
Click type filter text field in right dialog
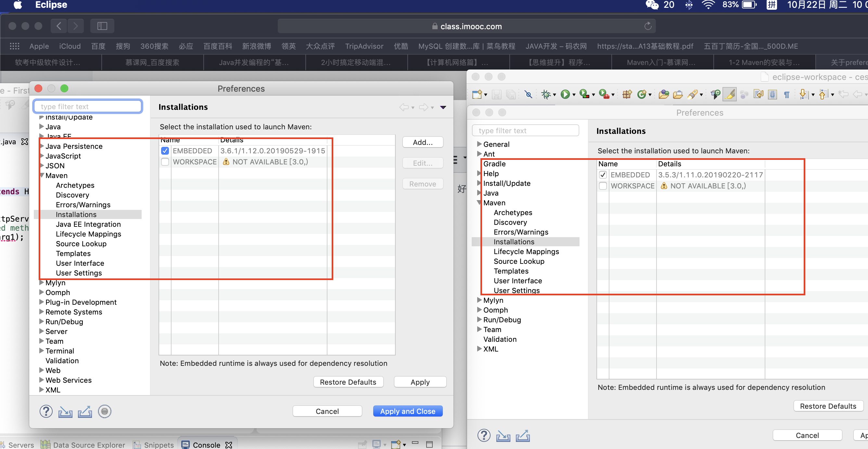(x=525, y=131)
